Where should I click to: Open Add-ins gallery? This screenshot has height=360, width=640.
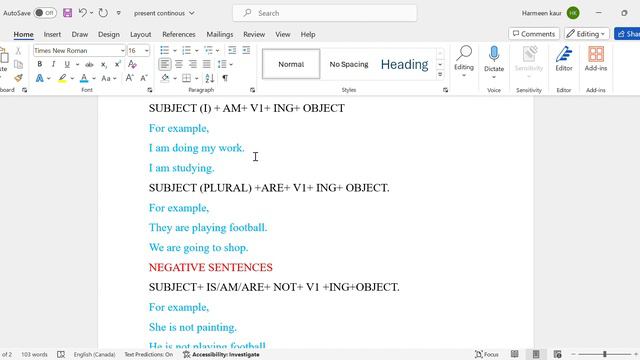click(596, 59)
